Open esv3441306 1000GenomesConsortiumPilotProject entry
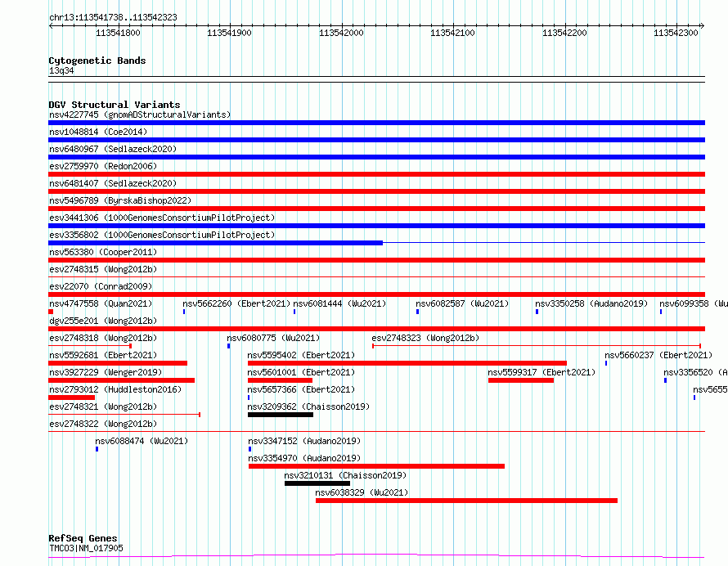 [x=162, y=218]
